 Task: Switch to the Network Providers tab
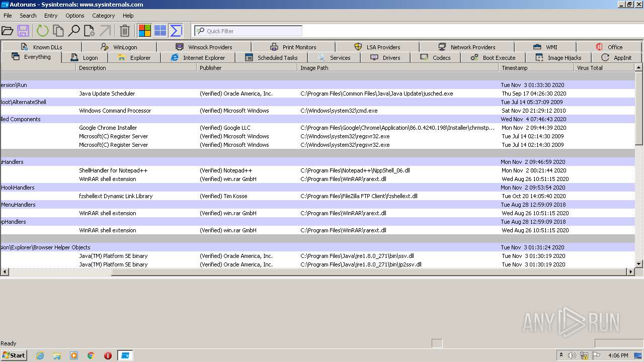point(467,47)
